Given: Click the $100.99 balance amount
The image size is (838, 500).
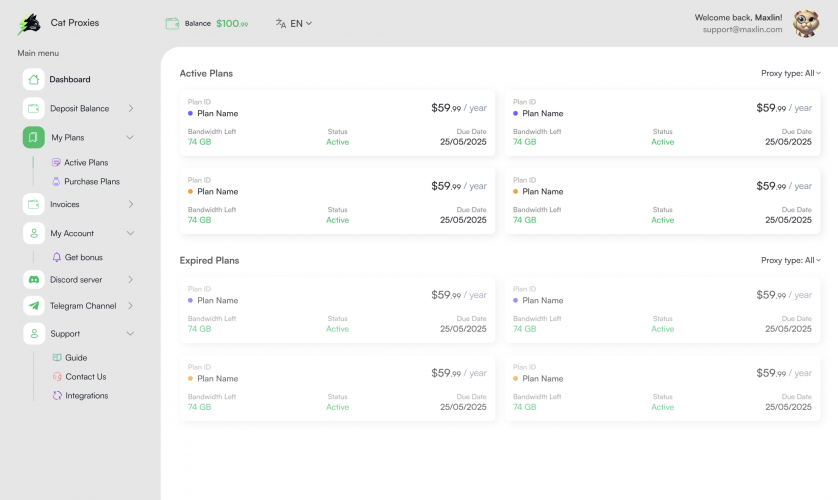Looking at the screenshot, I should coord(232,24).
